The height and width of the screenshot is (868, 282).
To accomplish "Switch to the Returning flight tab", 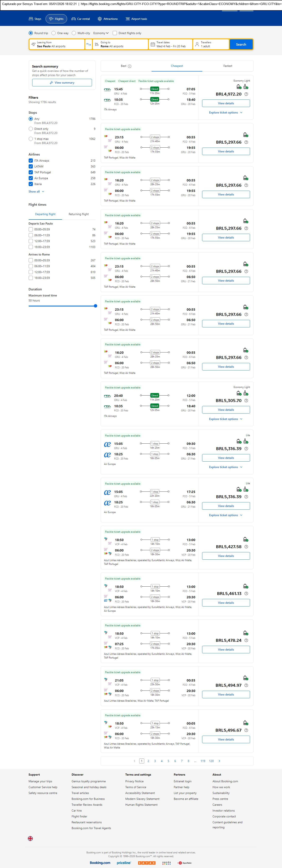I will point(79,214).
